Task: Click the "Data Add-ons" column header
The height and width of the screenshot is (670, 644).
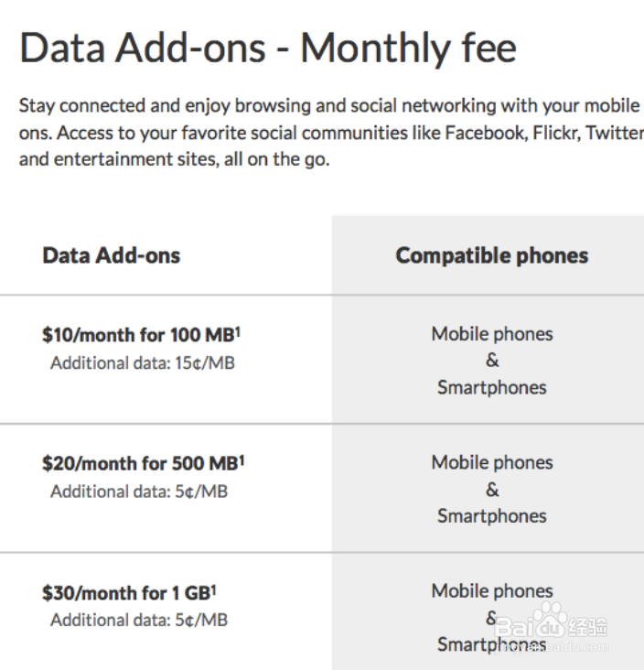Action: click(111, 255)
